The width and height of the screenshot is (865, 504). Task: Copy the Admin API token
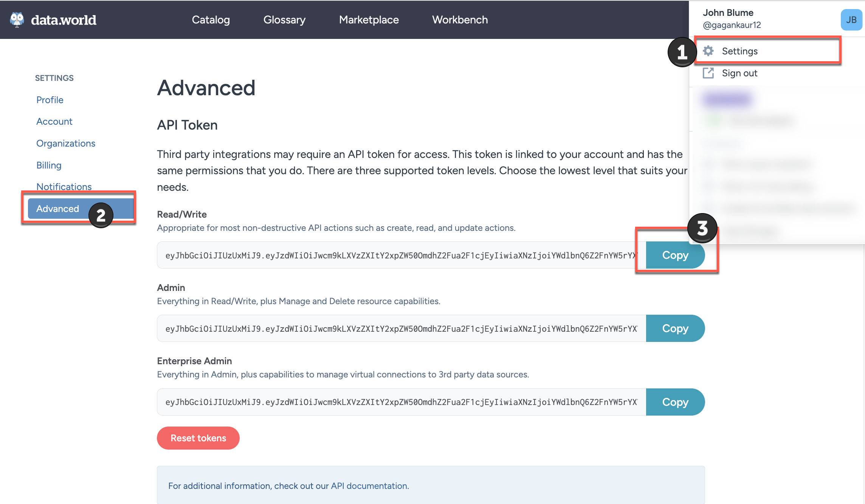(676, 328)
